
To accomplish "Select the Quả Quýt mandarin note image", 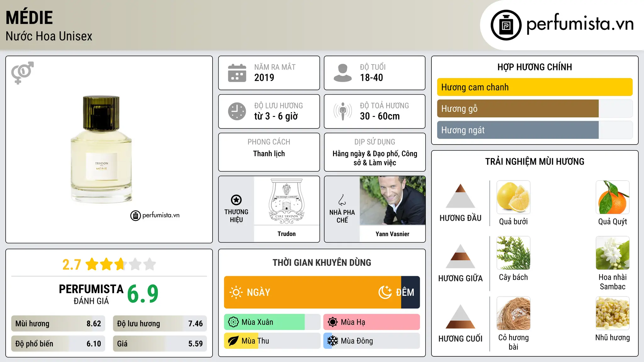I will click(x=613, y=197).
